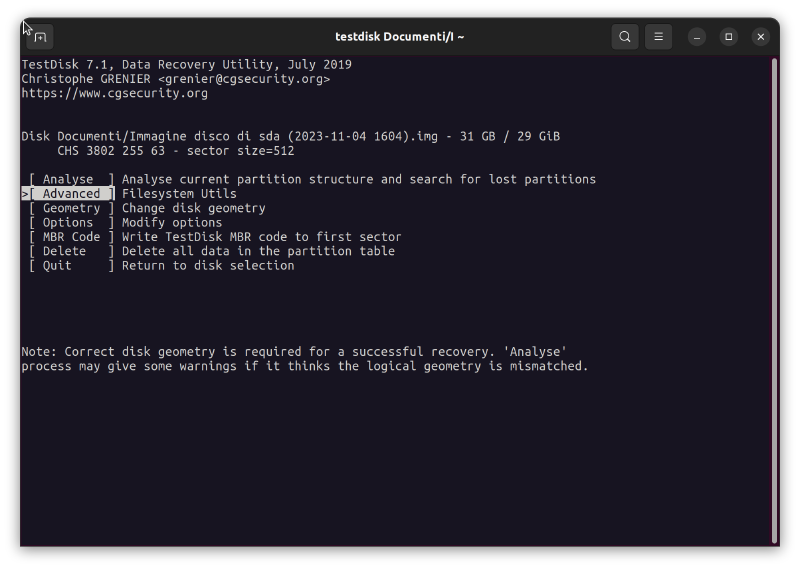This screenshot has height=569, width=800.
Task: Maximize the terminal window
Action: click(x=729, y=37)
